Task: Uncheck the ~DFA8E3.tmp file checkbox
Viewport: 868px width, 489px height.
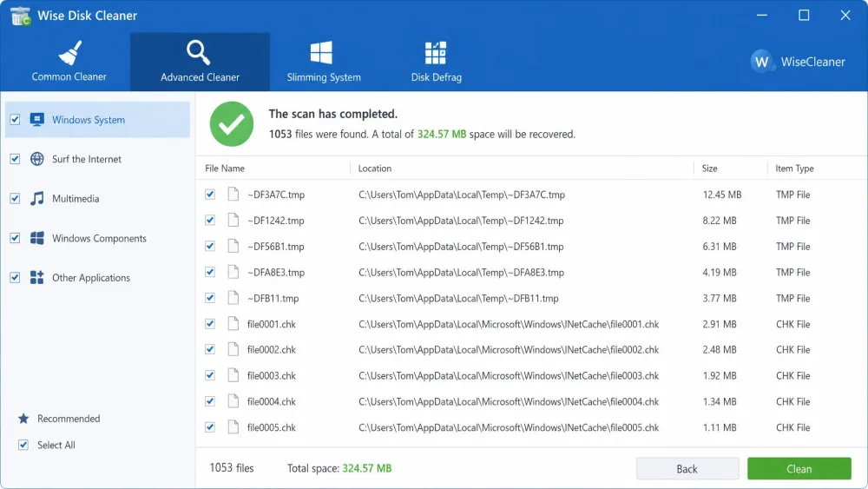Action: click(x=210, y=272)
